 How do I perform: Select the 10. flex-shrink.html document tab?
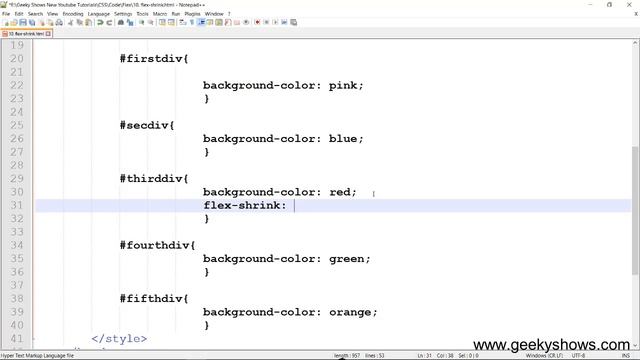26,34
